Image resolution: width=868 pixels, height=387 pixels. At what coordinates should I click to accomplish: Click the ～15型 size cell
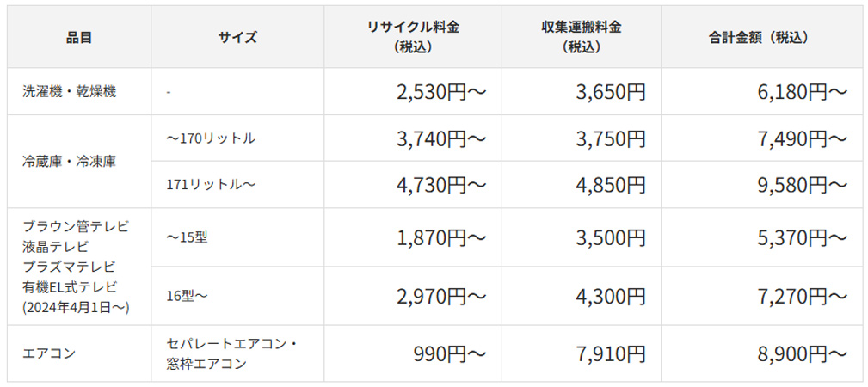(x=188, y=237)
